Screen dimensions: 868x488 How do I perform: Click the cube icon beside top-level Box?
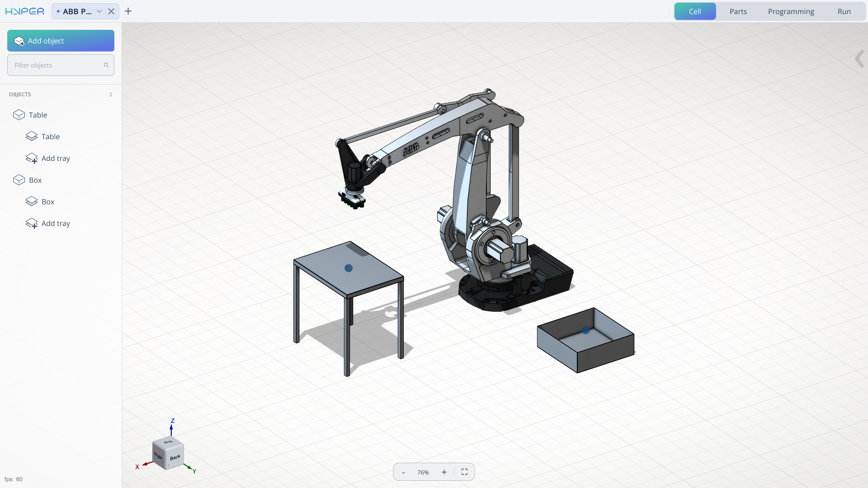tap(19, 180)
